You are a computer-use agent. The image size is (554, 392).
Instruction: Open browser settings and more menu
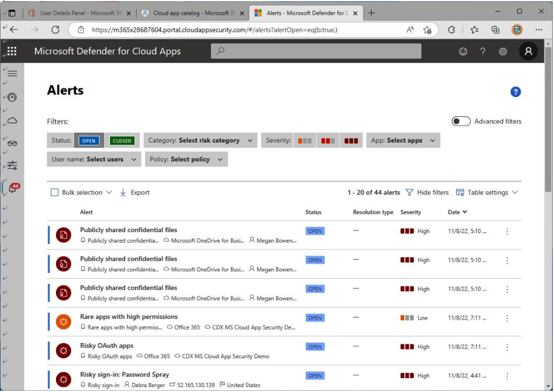pos(539,30)
